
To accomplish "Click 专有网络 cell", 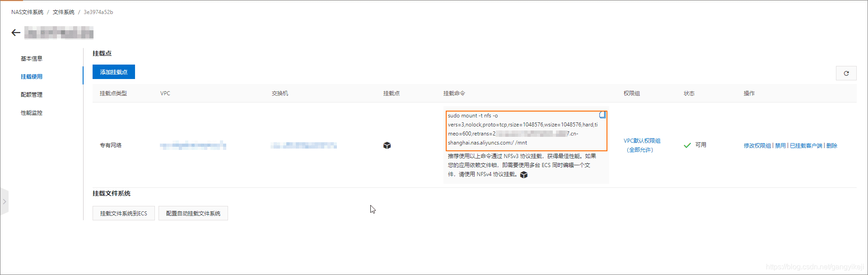I will (111, 145).
